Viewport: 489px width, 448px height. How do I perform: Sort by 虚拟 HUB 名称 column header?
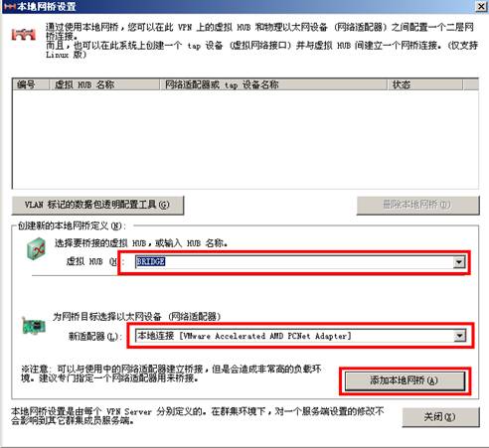104,84
